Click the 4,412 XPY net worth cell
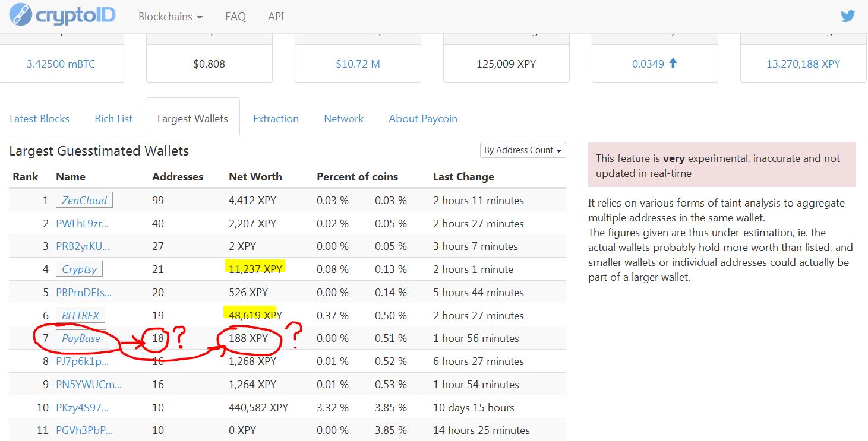868x441 pixels. point(252,200)
